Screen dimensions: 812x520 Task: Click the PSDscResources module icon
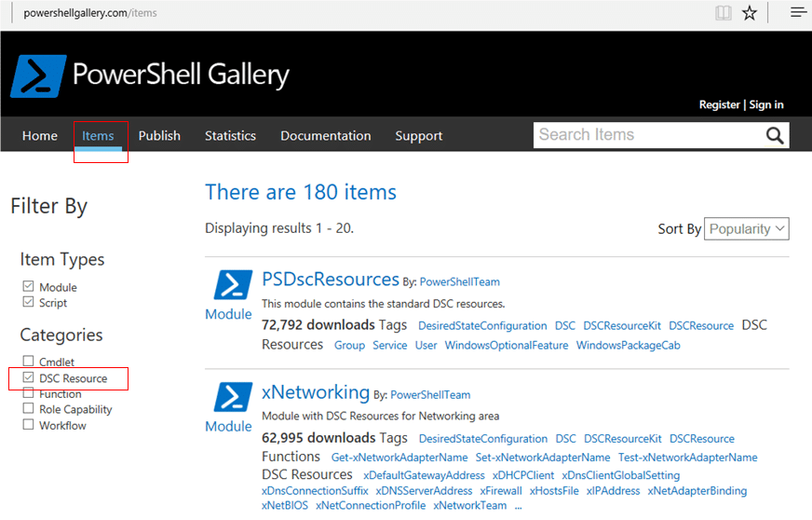coord(233,284)
